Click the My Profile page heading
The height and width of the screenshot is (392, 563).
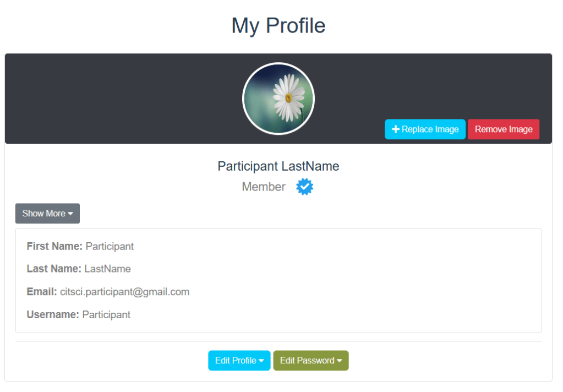pyautogui.click(x=278, y=25)
